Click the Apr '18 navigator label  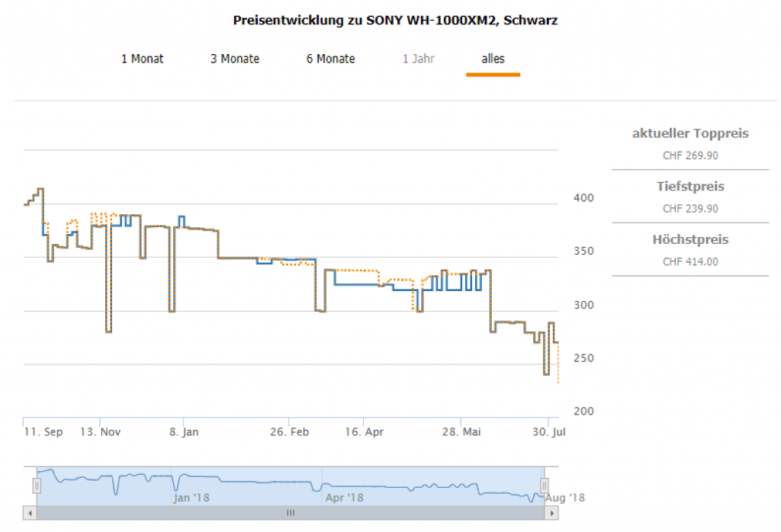tap(344, 498)
